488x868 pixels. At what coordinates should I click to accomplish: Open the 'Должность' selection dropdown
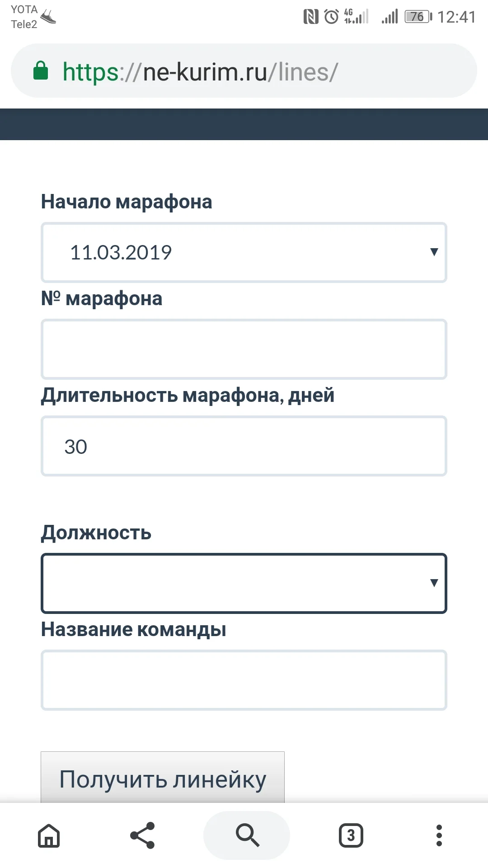click(244, 583)
